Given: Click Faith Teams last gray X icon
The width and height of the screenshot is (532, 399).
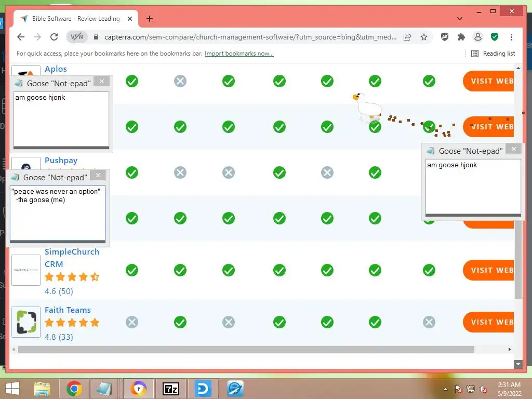Looking at the screenshot, I should click(429, 322).
